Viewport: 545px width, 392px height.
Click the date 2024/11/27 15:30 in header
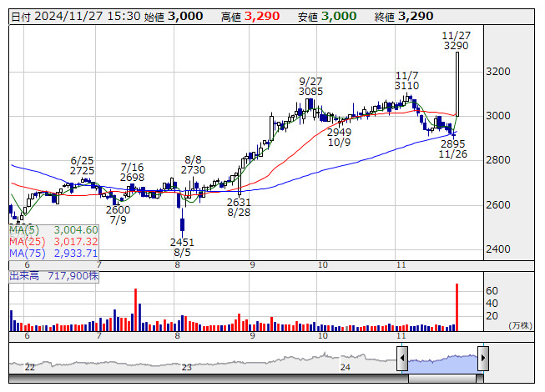pos(76,17)
